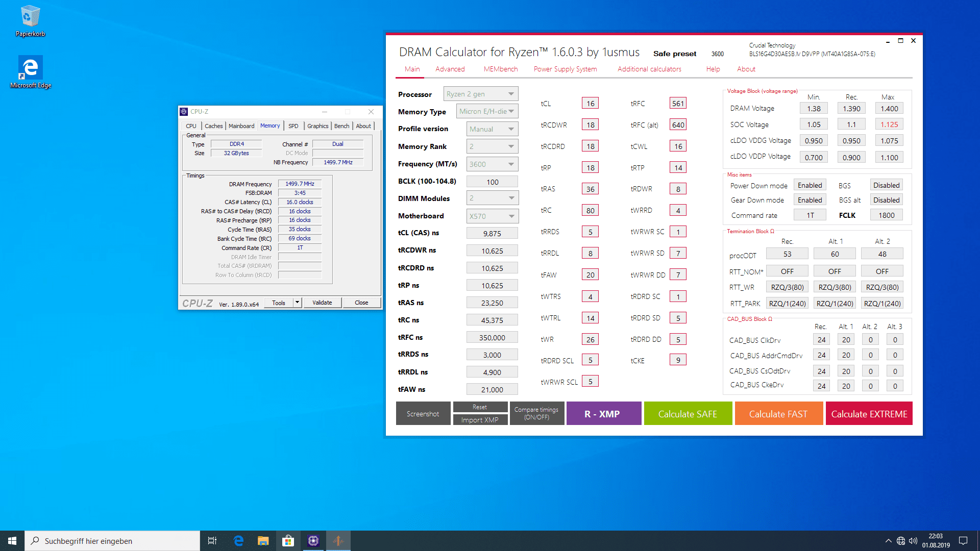980x551 pixels.
Task: Toggle BGS Disabled field
Action: [886, 185]
